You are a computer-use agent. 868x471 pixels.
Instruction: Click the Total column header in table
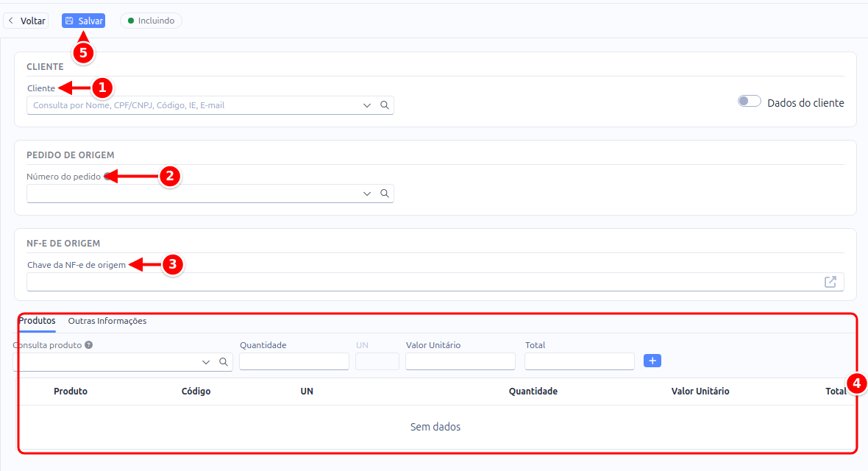point(836,392)
